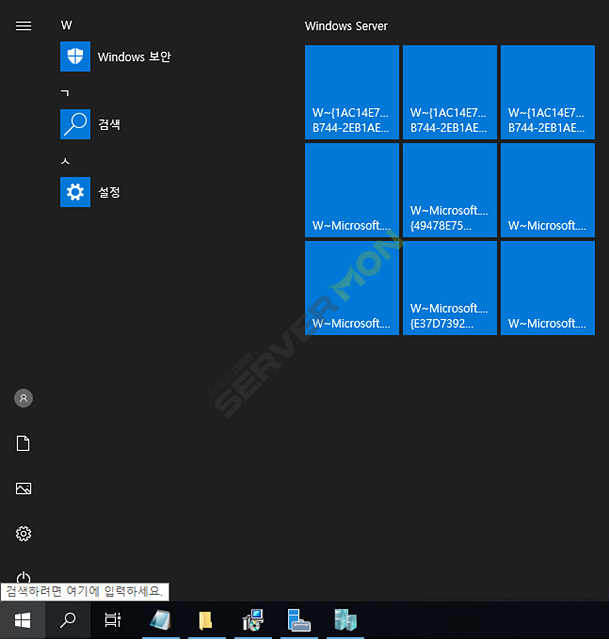This screenshot has width=609, height=640.
Task: Open the W~Microsoft tile beside {49478E75 on the near side
Action: [x=352, y=190]
